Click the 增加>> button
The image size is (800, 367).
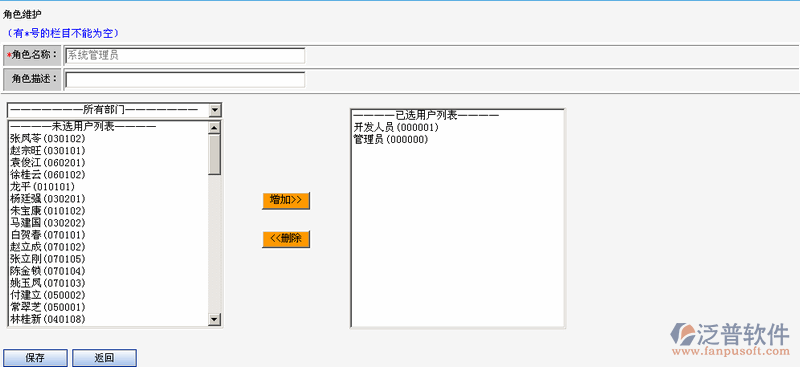click(x=286, y=201)
